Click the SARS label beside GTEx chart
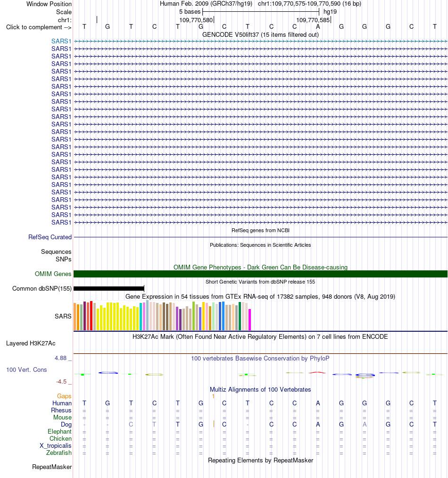The width and height of the screenshot is (448, 478). point(63,317)
